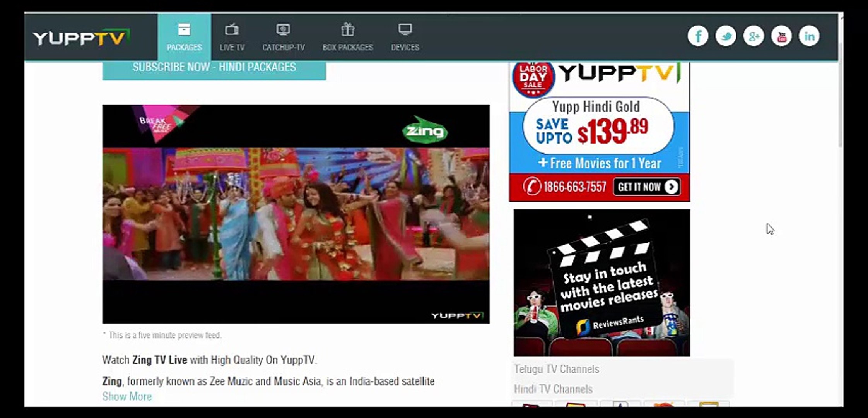The height and width of the screenshot is (418, 868).
Task: Open the ReviewsRants movie releases ad
Action: (601, 283)
